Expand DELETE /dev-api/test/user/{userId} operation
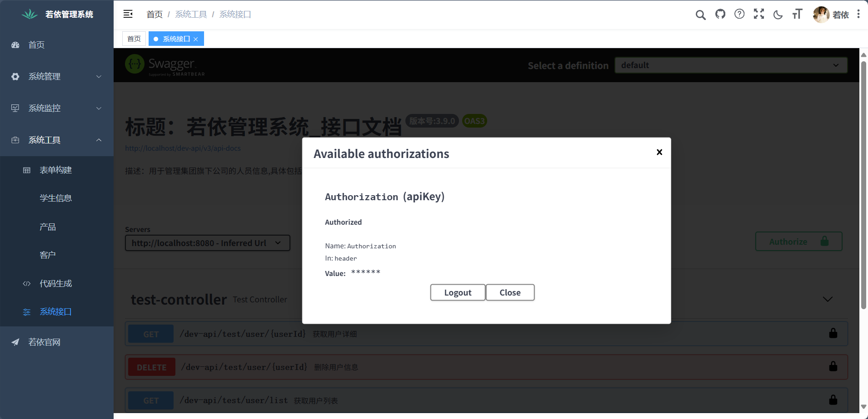The image size is (868, 419). tap(486, 367)
